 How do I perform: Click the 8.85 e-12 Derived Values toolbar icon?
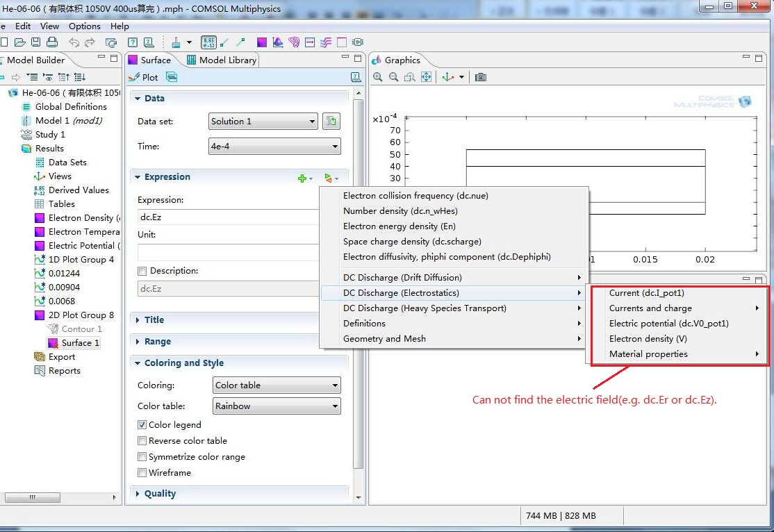[x=208, y=42]
